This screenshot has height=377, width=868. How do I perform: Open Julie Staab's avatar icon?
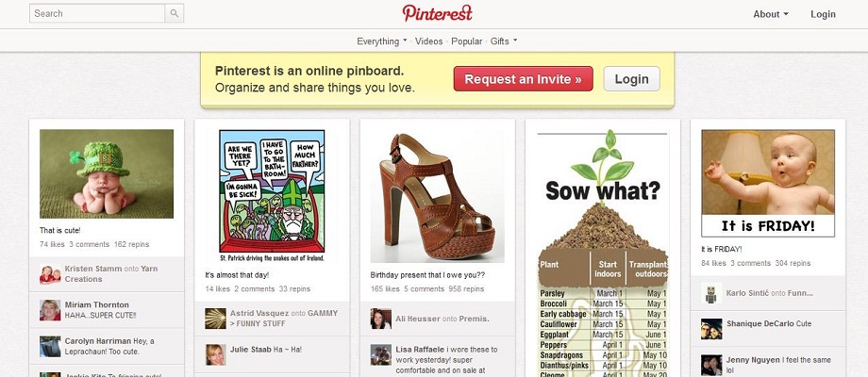tap(215, 355)
